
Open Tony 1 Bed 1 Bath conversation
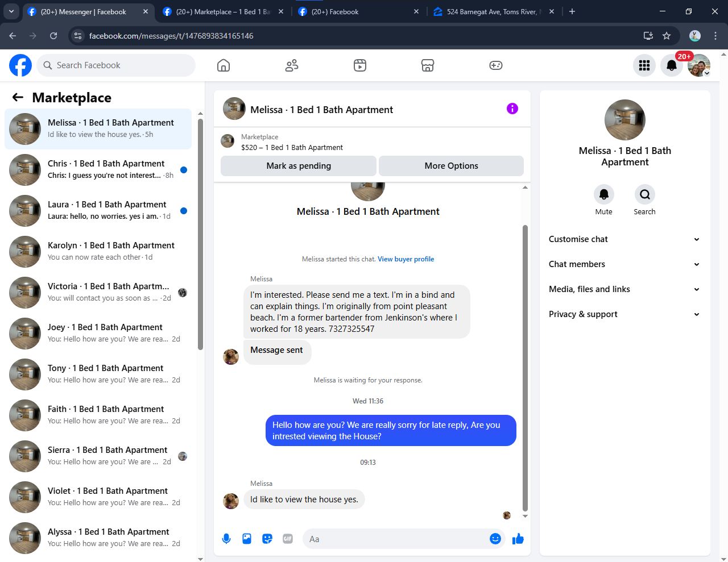pyautogui.click(x=98, y=374)
